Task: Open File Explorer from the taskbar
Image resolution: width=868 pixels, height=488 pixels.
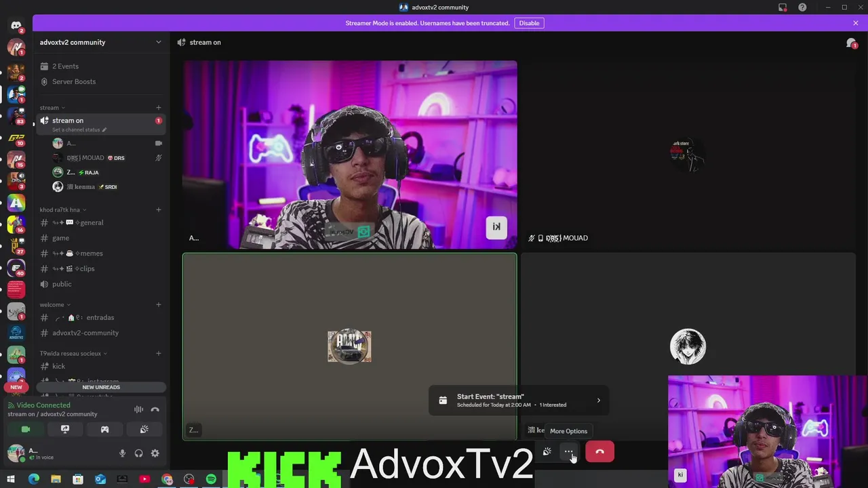Action: 56,479
